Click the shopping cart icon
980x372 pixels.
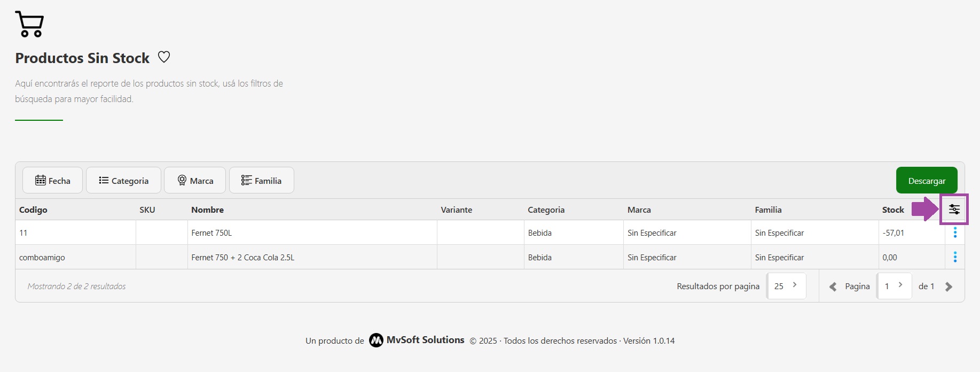coord(29,24)
